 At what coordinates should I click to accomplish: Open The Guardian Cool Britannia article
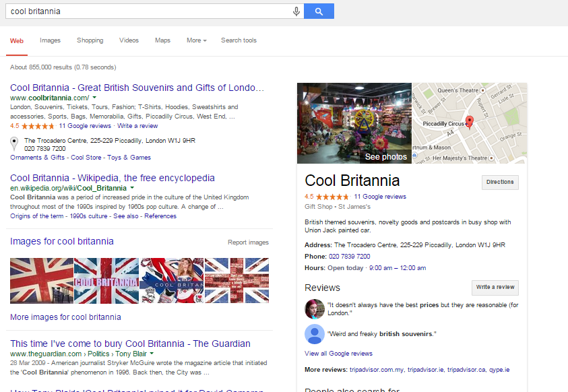point(130,344)
